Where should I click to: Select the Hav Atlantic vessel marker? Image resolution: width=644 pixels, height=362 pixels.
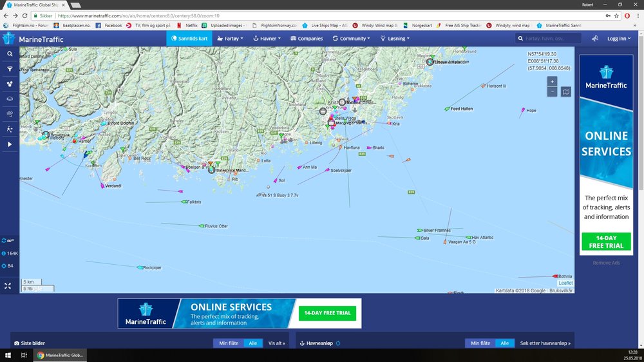[x=469, y=237]
